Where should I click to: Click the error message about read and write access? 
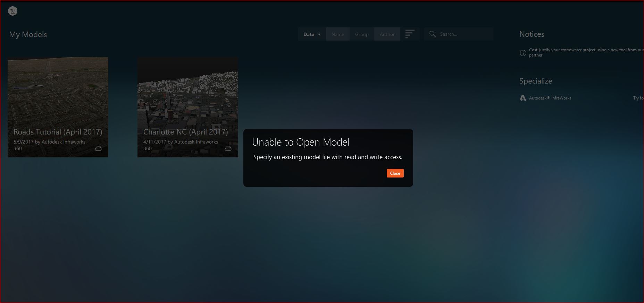pyautogui.click(x=328, y=157)
